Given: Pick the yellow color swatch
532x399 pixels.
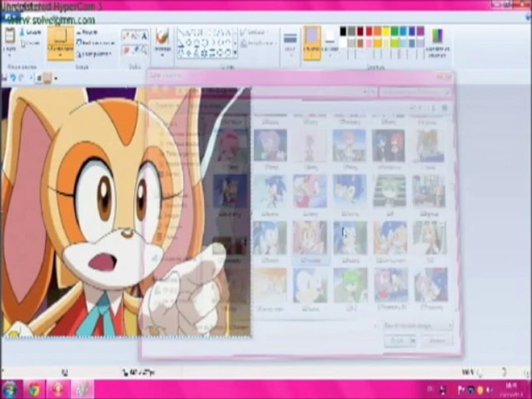Looking at the screenshot, I should click(x=386, y=32).
